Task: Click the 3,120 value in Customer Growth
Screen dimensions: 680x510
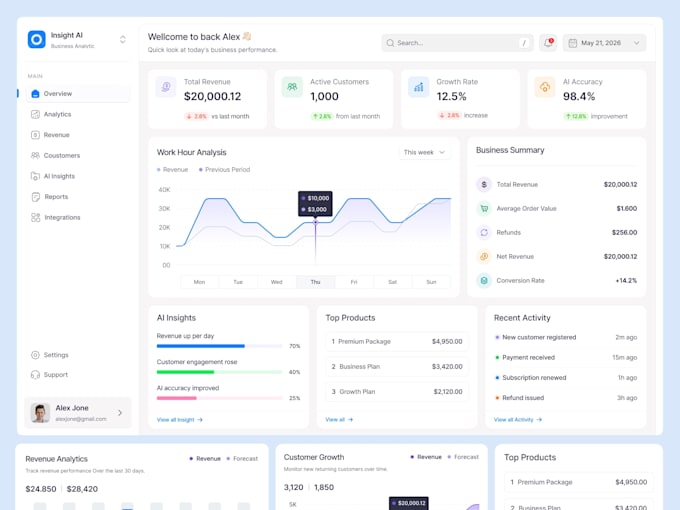Action: pyautogui.click(x=294, y=487)
